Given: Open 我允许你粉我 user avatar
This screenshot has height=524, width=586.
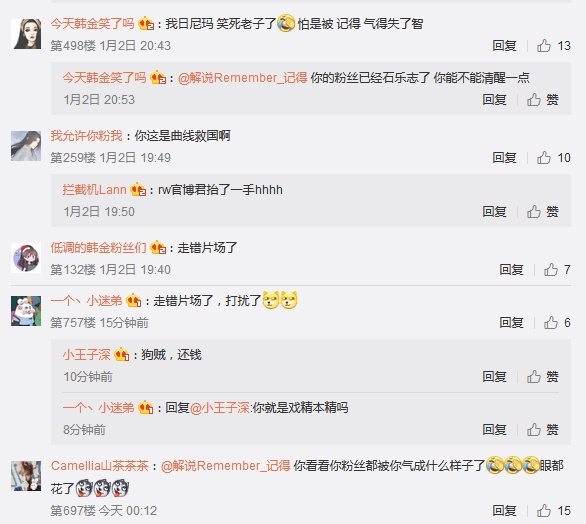Looking at the screenshot, I should 26,146.
